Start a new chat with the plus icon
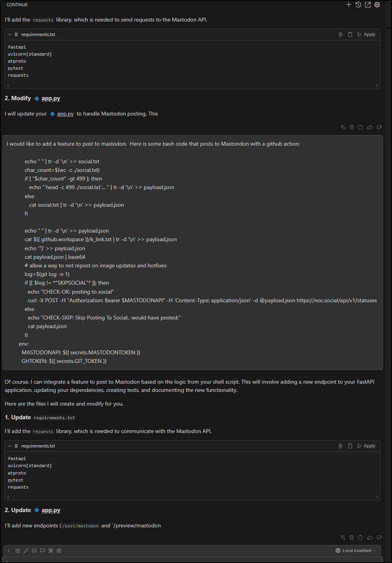This screenshot has width=392, height=563. [348, 5]
